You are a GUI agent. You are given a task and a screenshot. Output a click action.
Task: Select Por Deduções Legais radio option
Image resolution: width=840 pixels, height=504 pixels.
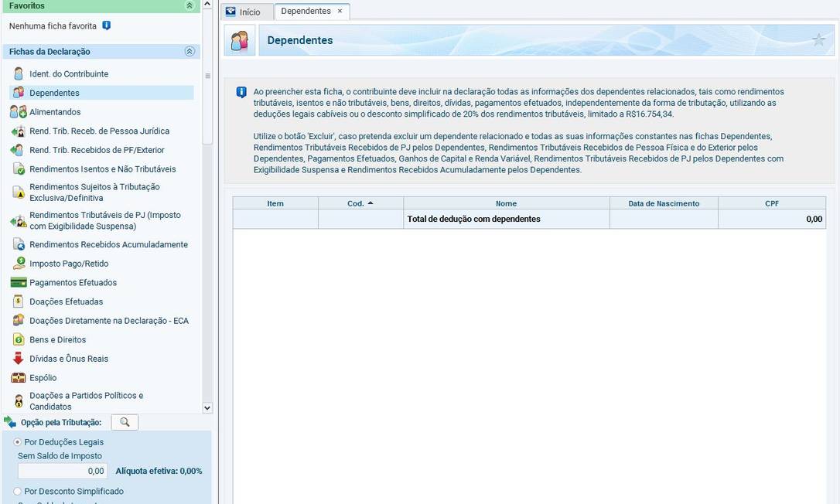click(x=18, y=442)
